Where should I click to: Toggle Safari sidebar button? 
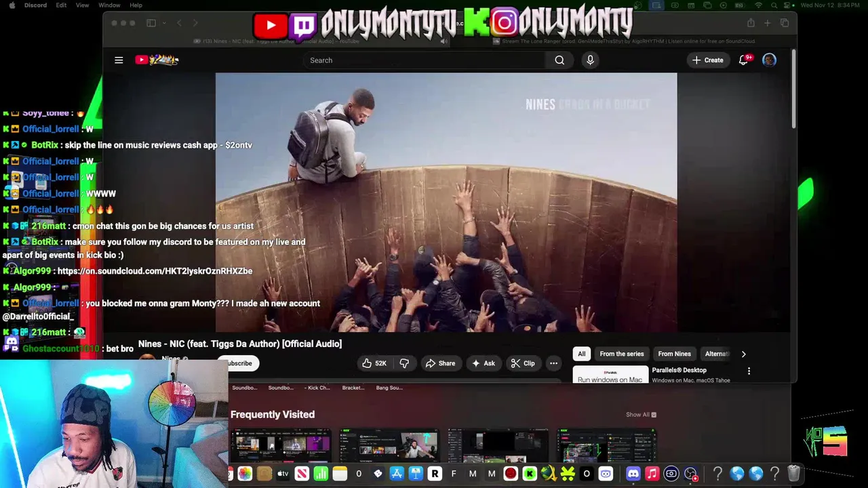pos(151,23)
